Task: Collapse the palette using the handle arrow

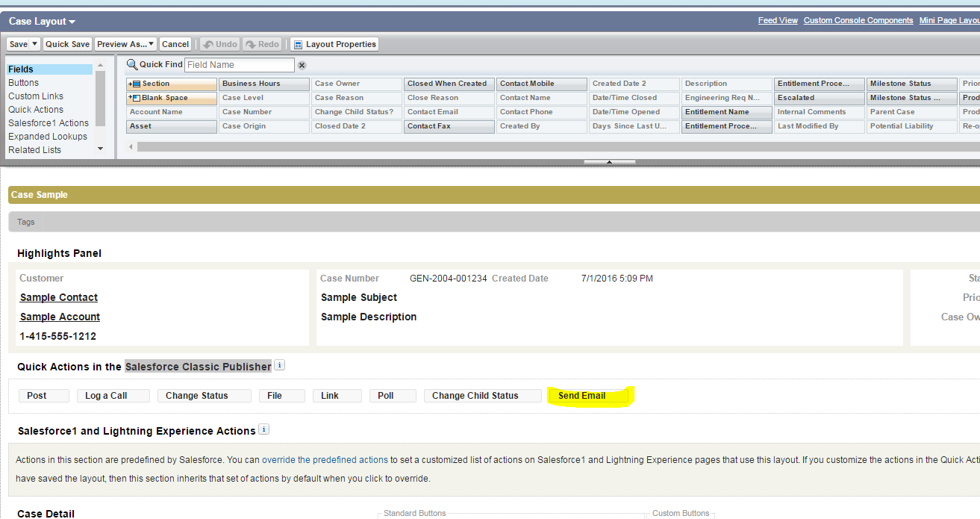Action: pyautogui.click(x=609, y=162)
